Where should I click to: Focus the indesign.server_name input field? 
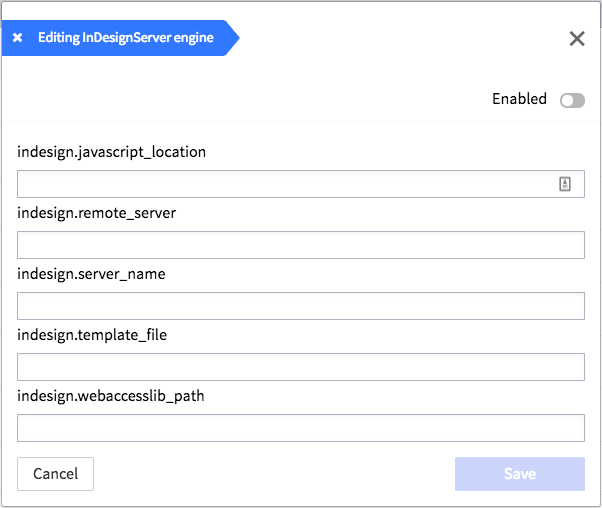(301, 306)
